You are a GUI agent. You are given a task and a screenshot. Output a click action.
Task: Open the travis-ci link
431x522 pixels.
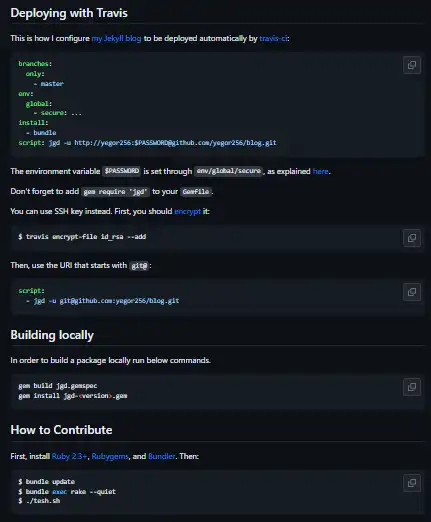click(273, 38)
